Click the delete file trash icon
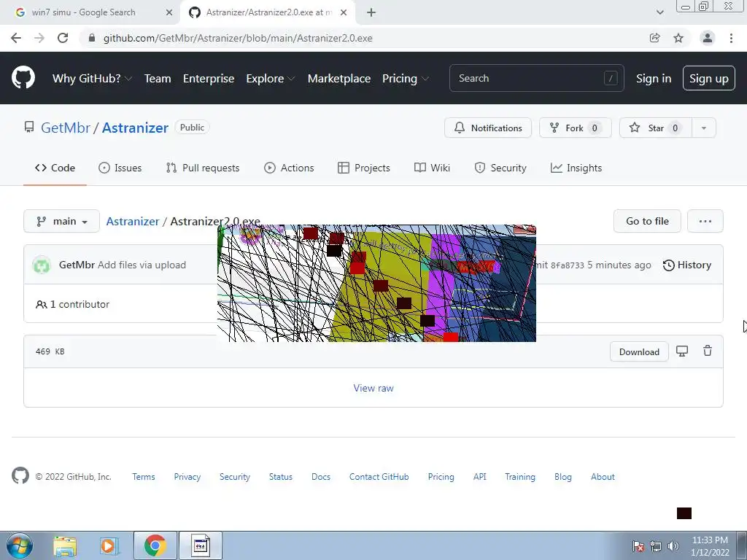Screen dimensions: 747x560 pos(708,351)
